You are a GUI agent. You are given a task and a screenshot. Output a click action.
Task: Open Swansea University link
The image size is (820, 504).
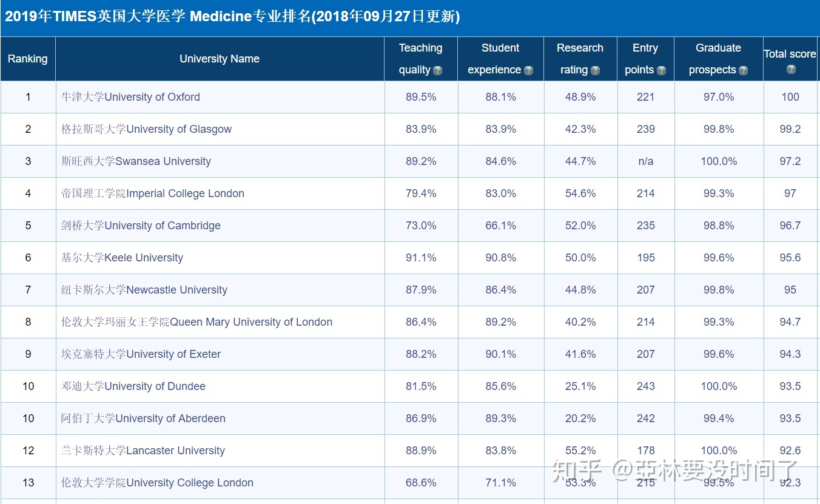(136, 161)
